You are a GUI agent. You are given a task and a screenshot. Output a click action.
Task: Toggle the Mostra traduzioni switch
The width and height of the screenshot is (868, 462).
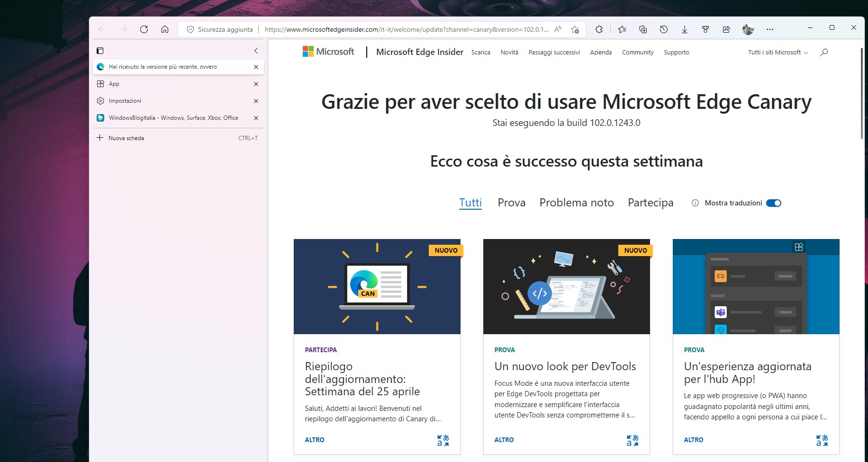point(774,203)
